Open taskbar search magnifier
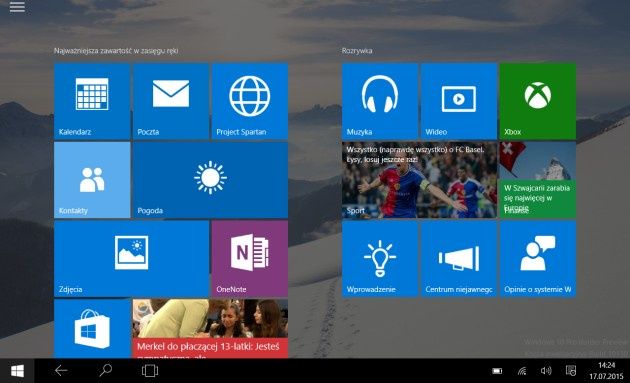630x383 pixels. [105, 370]
